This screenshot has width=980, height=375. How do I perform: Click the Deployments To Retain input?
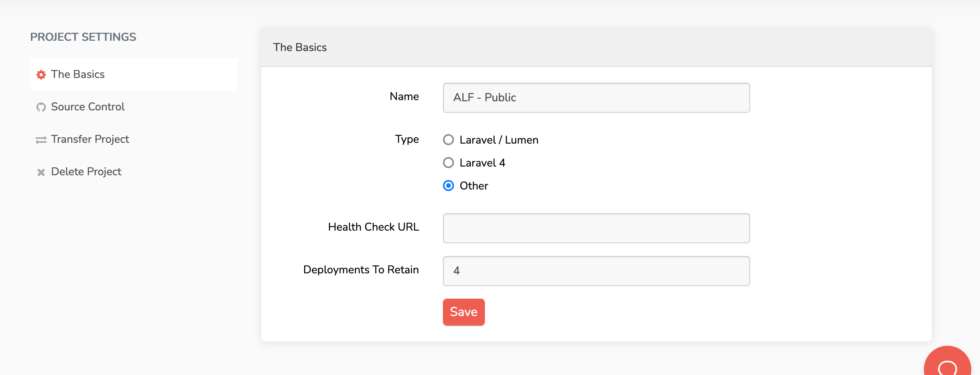click(x=596, y=271)
